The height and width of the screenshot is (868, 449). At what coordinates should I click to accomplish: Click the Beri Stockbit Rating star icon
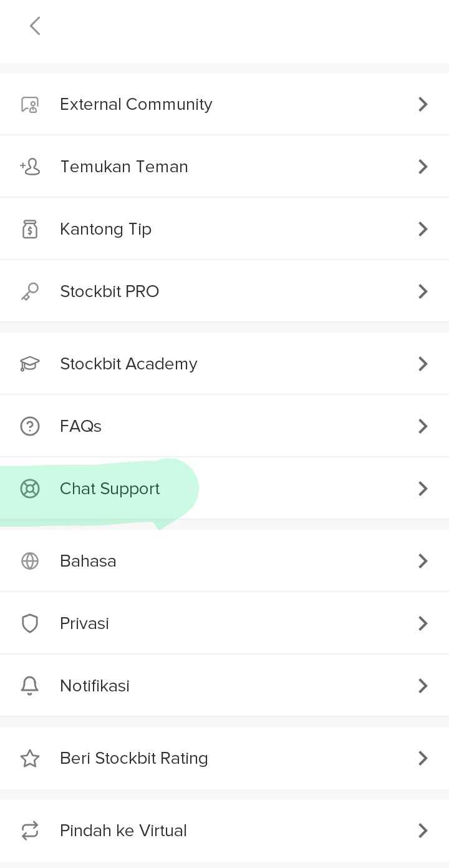coord(30,758)
